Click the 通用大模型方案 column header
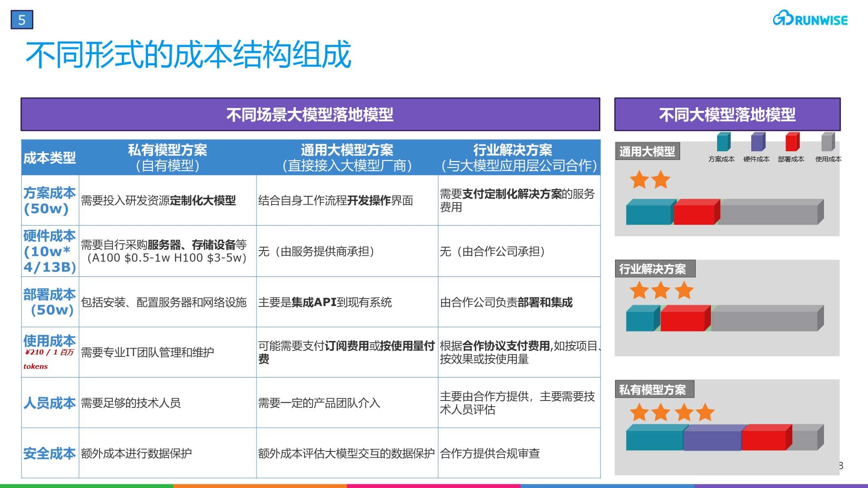 tap(347, 157)
